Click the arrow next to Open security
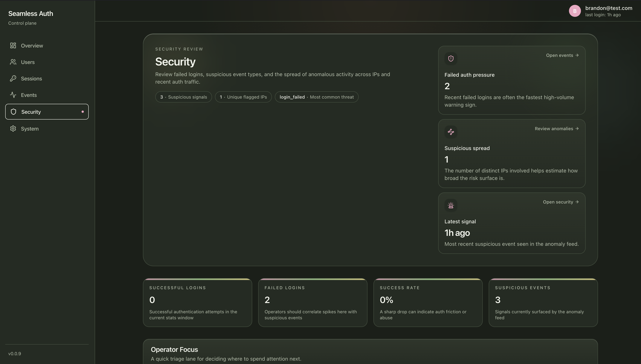Image resolution: width=641 pixels, height=364 pixels. [577, 202]
